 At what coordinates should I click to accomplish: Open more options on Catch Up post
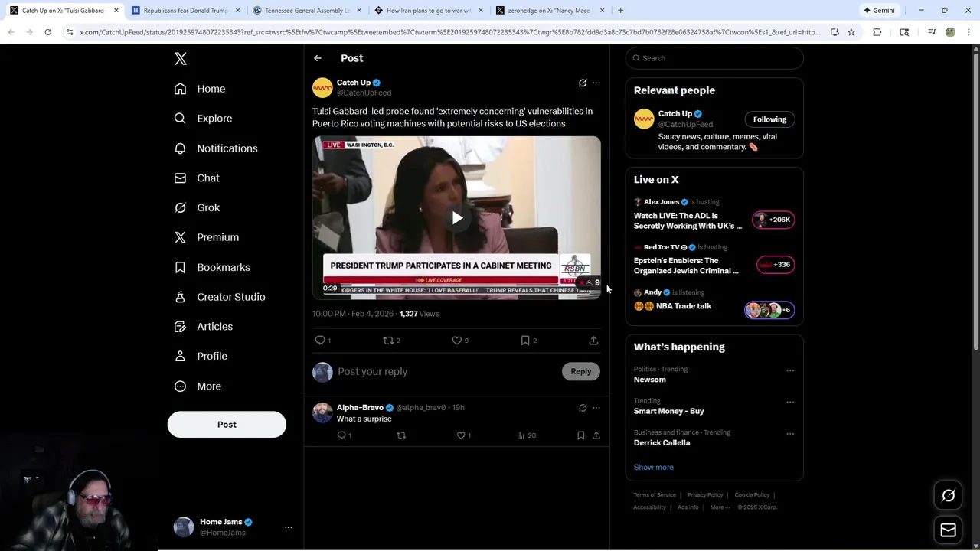pyautogui.click(x=596, y=83)
